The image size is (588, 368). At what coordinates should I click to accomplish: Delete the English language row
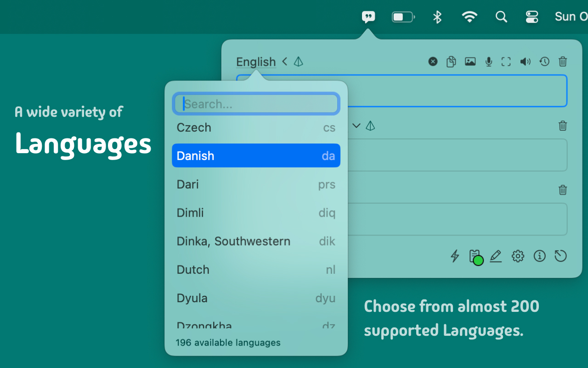[563, 62]
